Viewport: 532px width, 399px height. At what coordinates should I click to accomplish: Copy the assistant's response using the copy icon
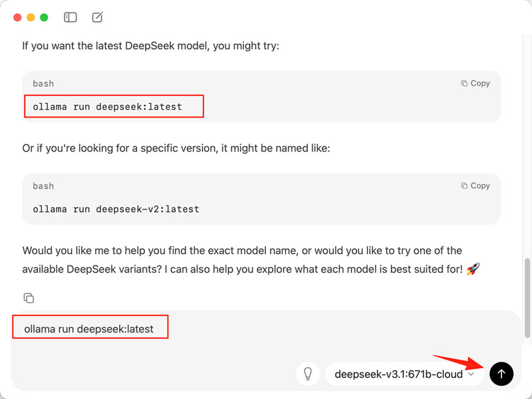click(x=28, y=298)
